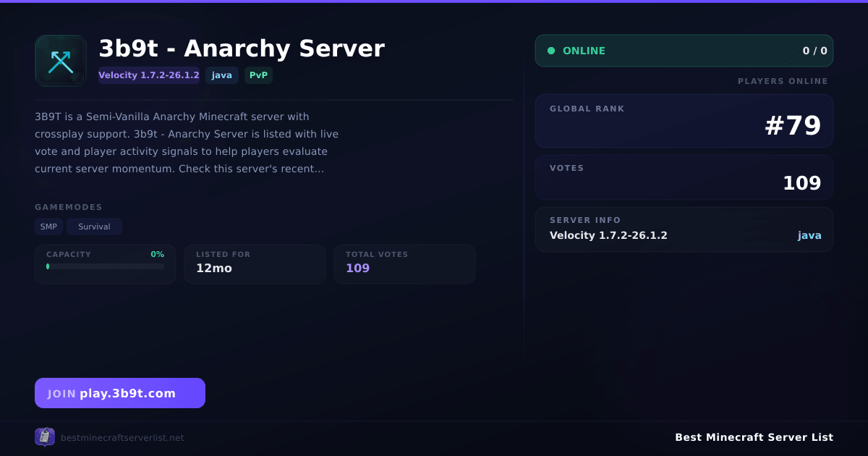Click the capacity progress bar

[105, 266]
